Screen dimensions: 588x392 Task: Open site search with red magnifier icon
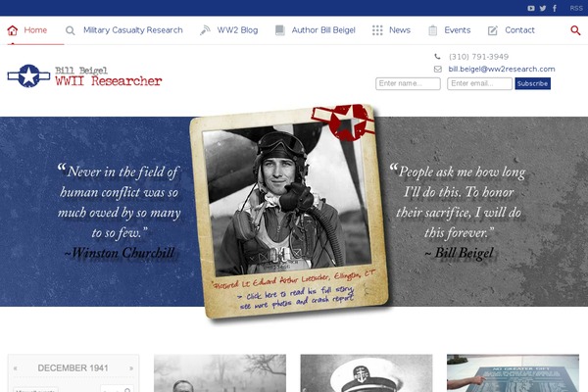click(575, 30)
